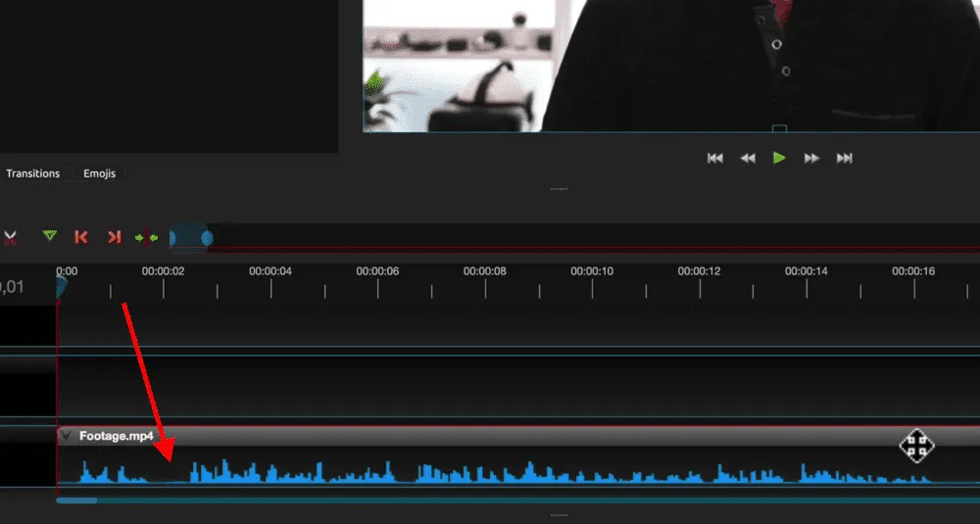
Task: Jump to previous marker
Action: point(81,237)
